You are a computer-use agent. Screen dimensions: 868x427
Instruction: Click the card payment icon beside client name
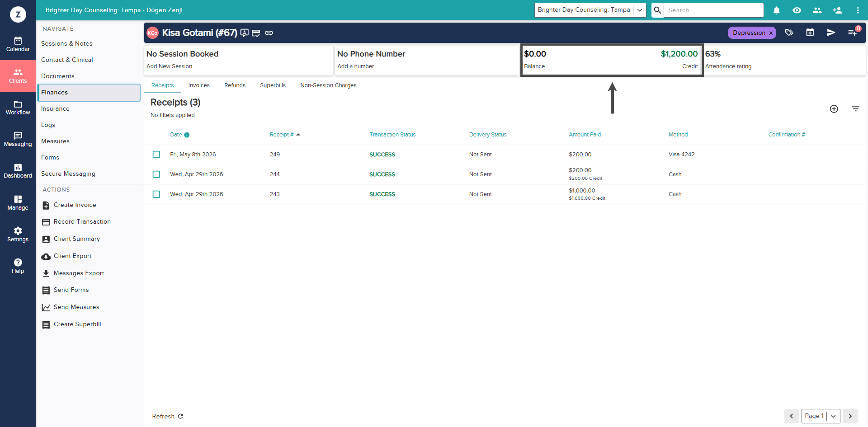pyautogui.click(x=256, y=33)
